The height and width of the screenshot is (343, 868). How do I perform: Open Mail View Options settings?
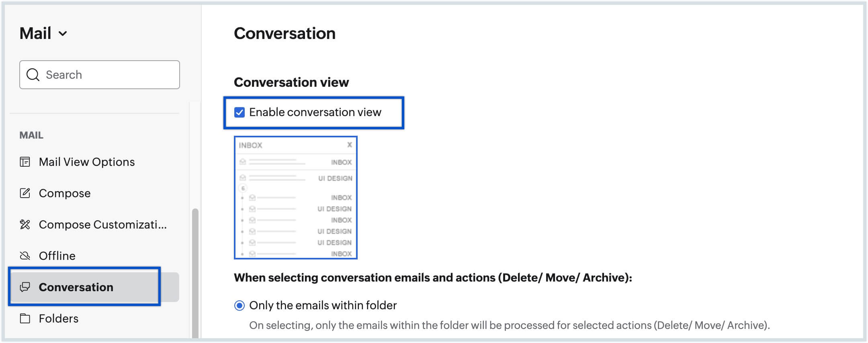[x=87, y=162]
